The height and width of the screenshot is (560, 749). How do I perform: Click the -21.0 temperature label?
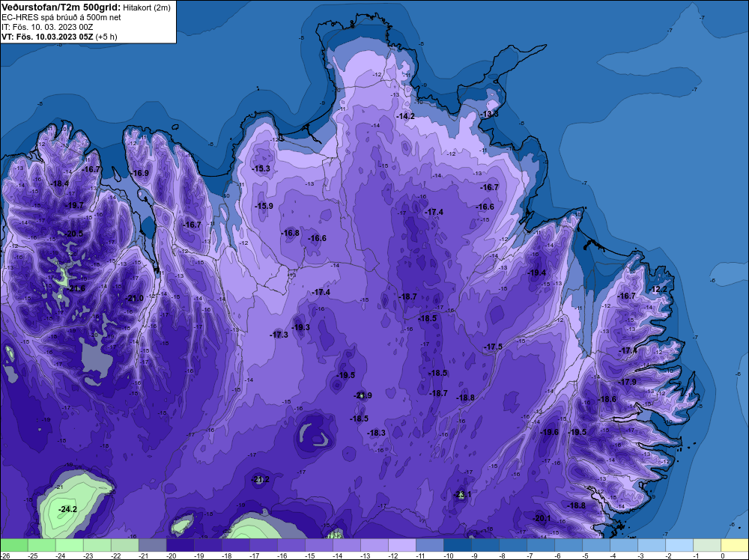[x=134, y=299]
